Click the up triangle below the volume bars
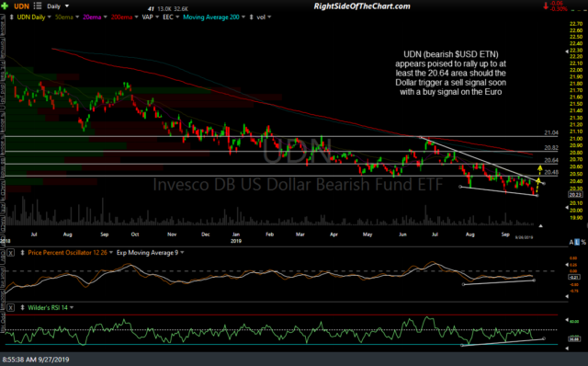The height and width of the screenshot is (366, 588). point(540,225)
